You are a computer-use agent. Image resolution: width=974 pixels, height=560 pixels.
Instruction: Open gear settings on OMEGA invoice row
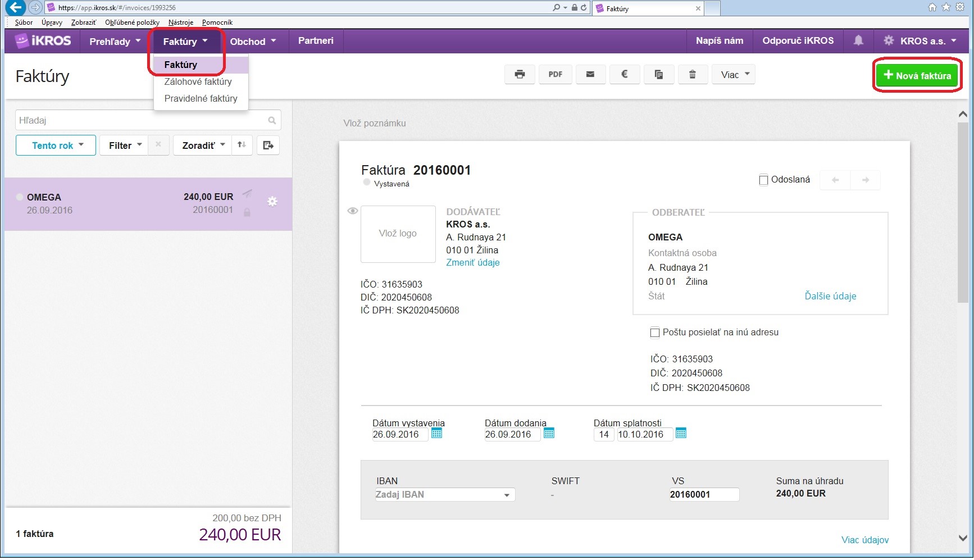pyautogui.click(x=272, y=202)
